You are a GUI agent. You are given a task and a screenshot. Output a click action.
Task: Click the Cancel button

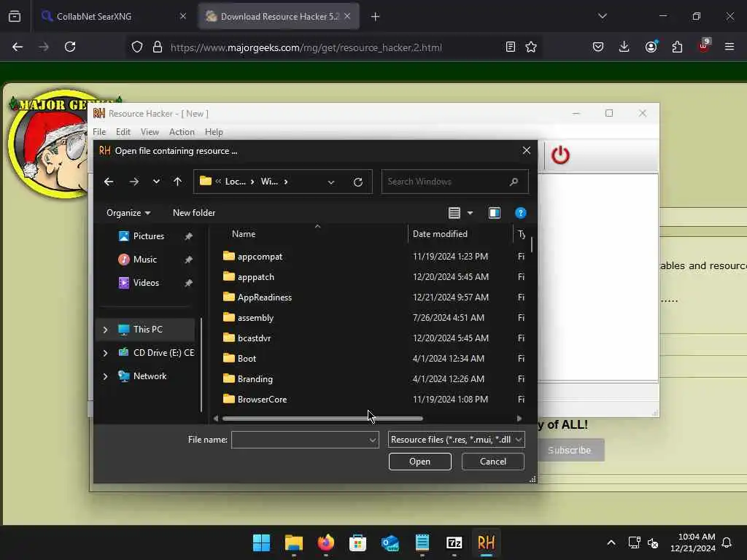(x=492, y=462)
